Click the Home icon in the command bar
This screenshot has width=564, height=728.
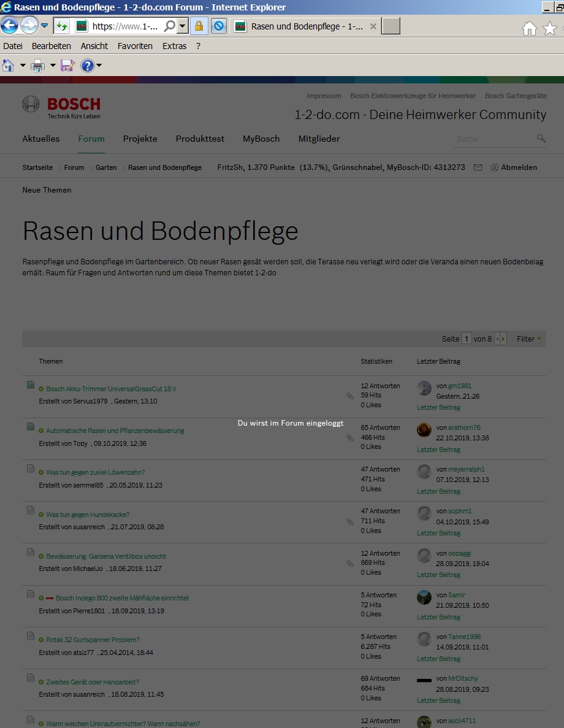9,66
